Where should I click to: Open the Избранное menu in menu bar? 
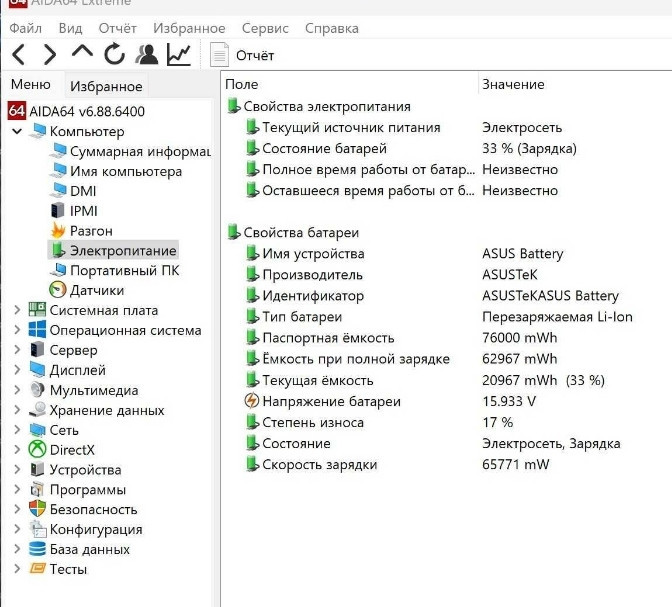[189, 28]
